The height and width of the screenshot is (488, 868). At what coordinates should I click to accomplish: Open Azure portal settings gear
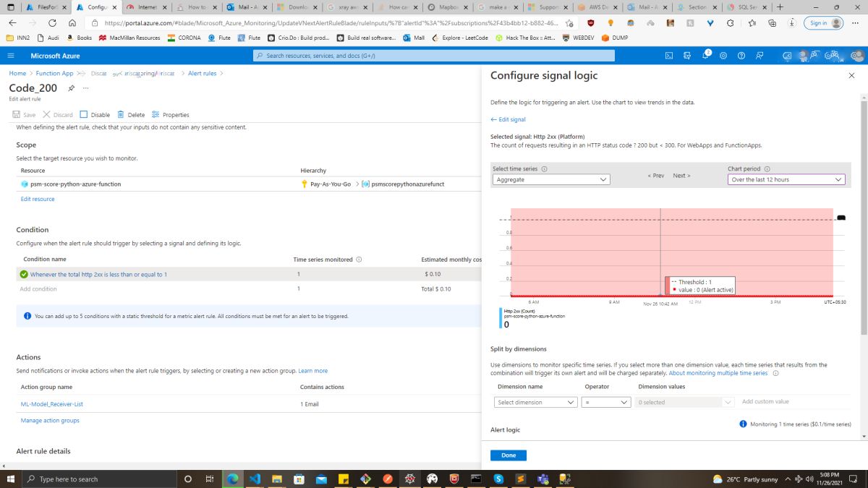723,56
